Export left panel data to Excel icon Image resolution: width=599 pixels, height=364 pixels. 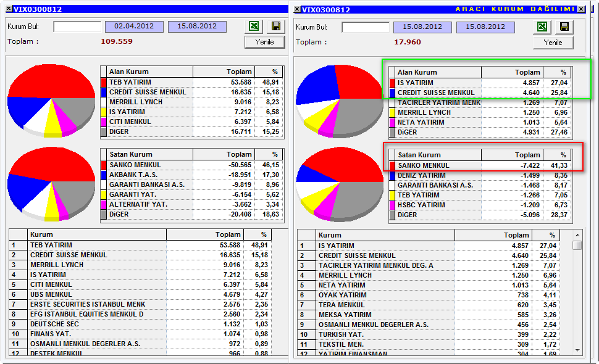point(254,26)
